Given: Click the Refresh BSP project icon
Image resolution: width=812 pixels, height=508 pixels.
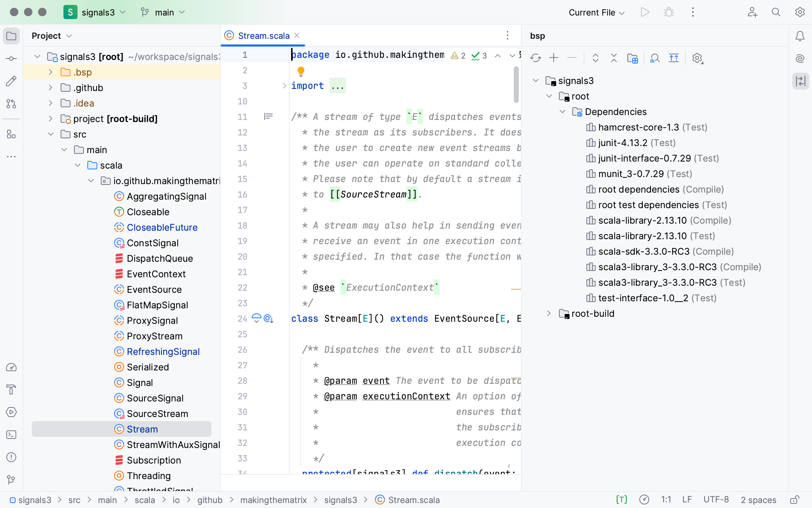Looking at the screenshot, I should (536, 58).
